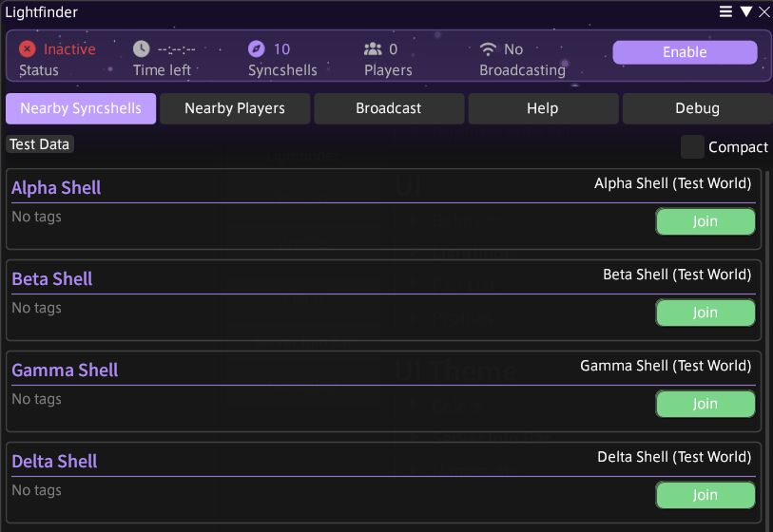Join the Gamma Shell syncshell
This screenshot has width=773, height=532.
point(705,404)
